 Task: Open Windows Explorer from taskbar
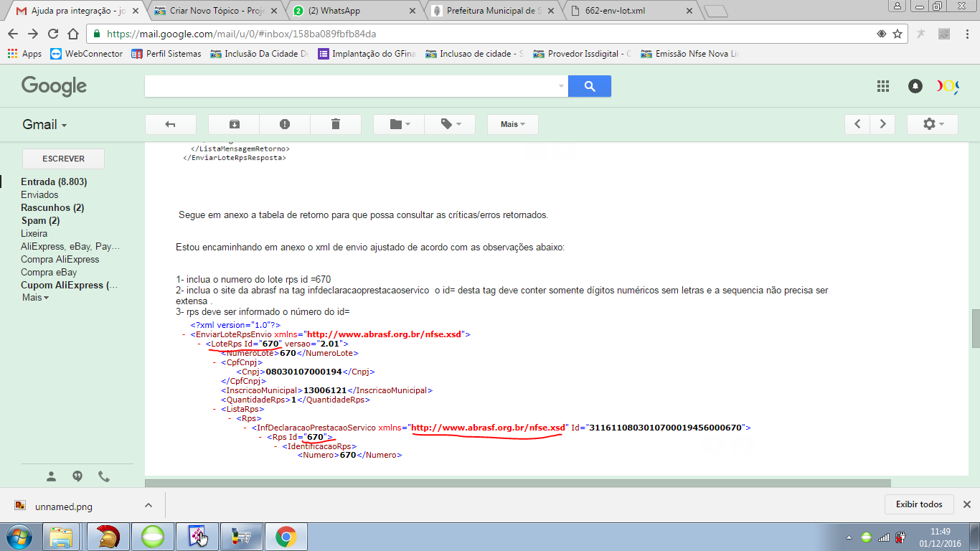(x=62, y=537)
